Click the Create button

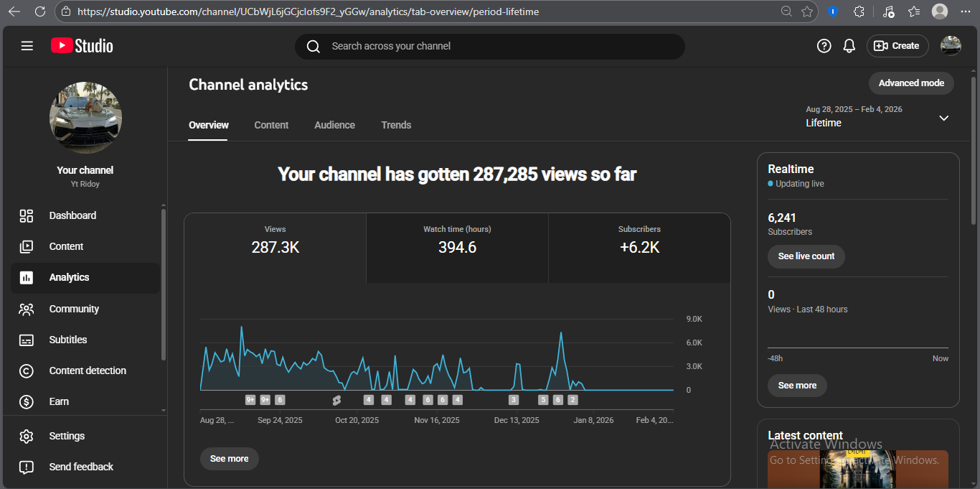tap(897, 46)
